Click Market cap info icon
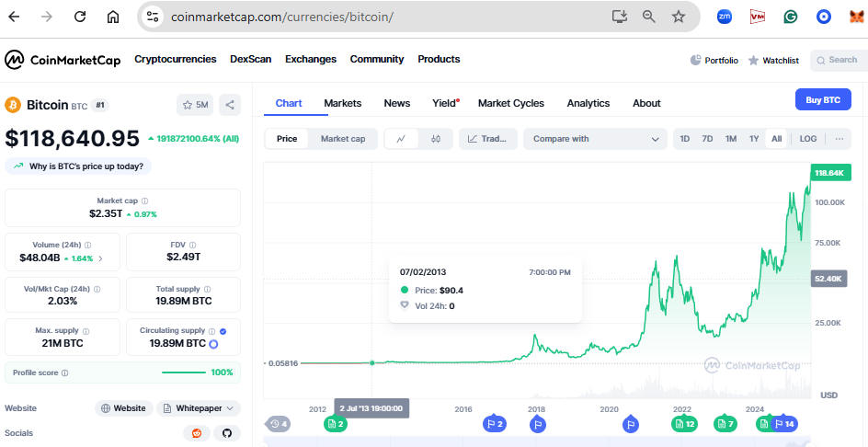 pos(145,201)
